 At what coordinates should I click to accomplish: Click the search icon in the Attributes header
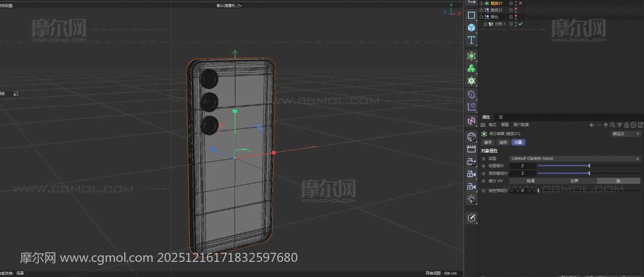coord(612,125)
